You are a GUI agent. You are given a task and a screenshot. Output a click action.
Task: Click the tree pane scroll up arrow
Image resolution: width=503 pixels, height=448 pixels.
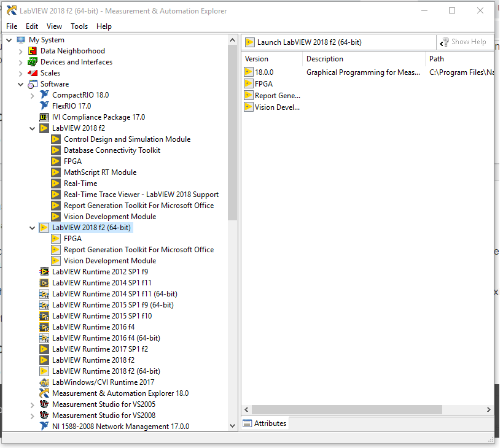pyautogui.click(x=232, y=40)
